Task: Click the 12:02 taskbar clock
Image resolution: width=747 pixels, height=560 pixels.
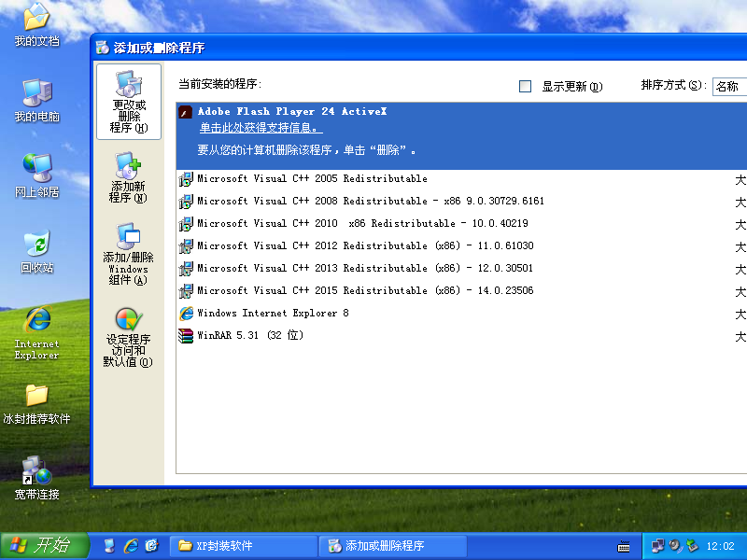Action: 720,546
